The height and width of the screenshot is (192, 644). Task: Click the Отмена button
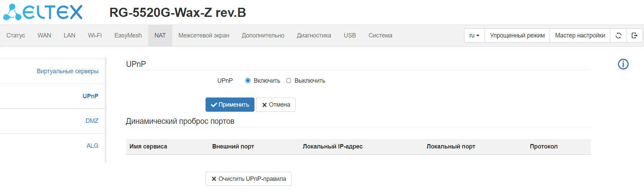coord(276,105)
